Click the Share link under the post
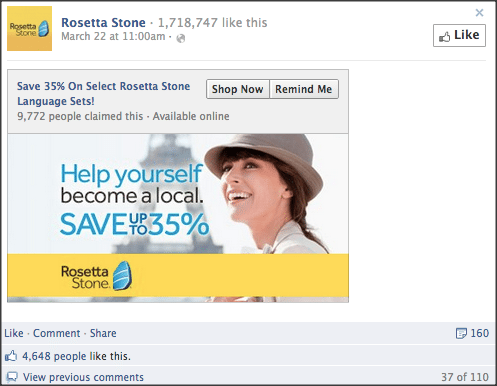 [x=103, y=333]
